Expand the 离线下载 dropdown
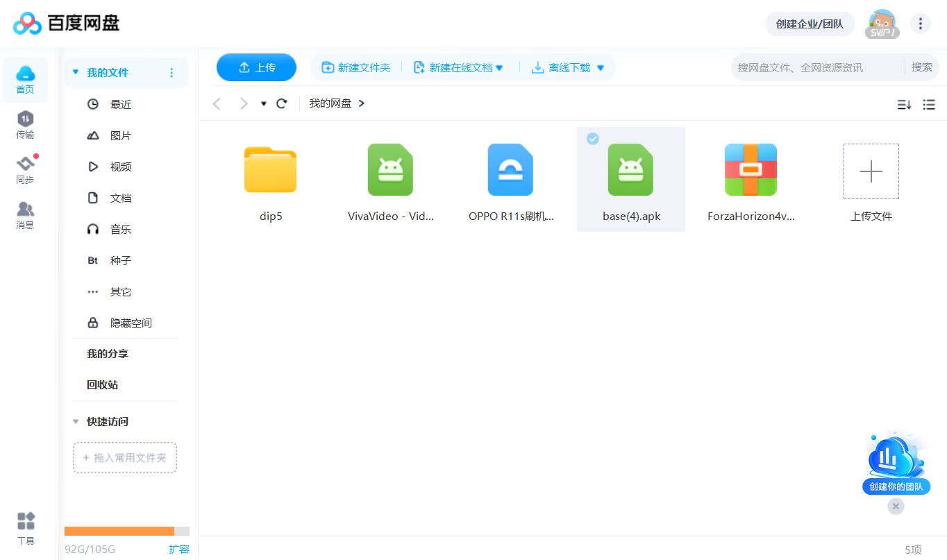The height and width of the screenshot is (560, 947). 601,68
